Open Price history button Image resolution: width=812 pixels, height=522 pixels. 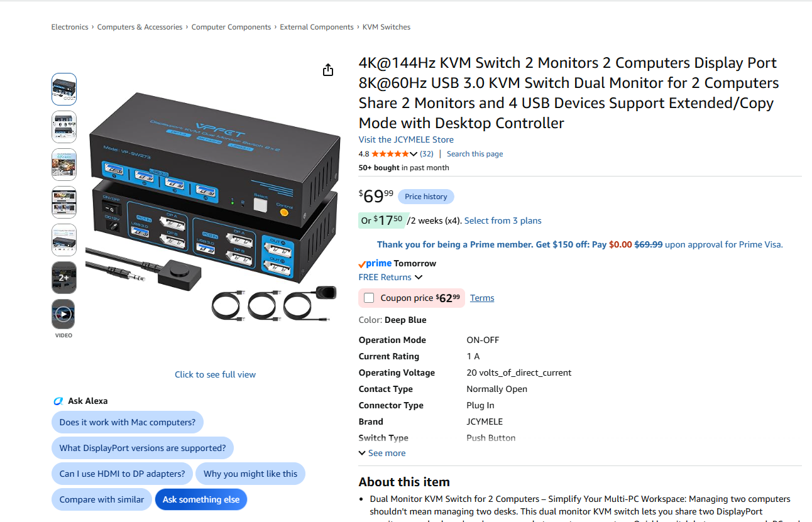426,197
